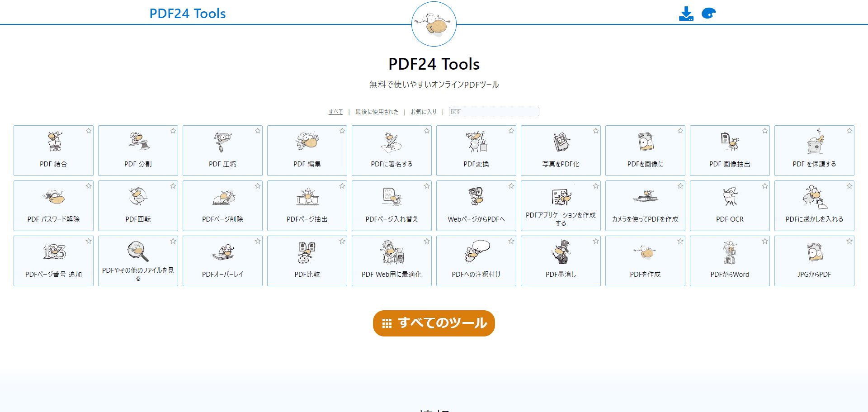
Task: Toggle favorite star on JPGからPDF tile
Action: [849, 241]
